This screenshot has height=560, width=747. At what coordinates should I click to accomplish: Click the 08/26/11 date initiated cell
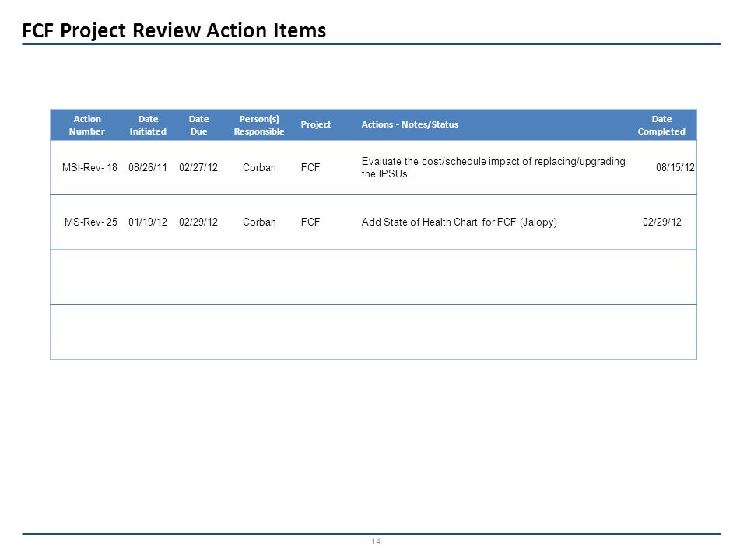(x=148, y=168)
